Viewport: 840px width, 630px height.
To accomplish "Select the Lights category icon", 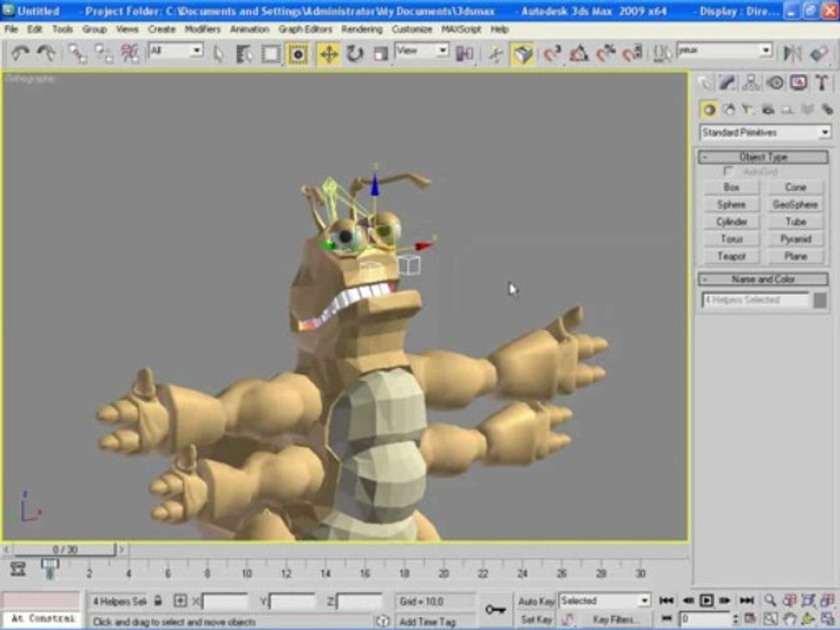I will pos(748,110).
